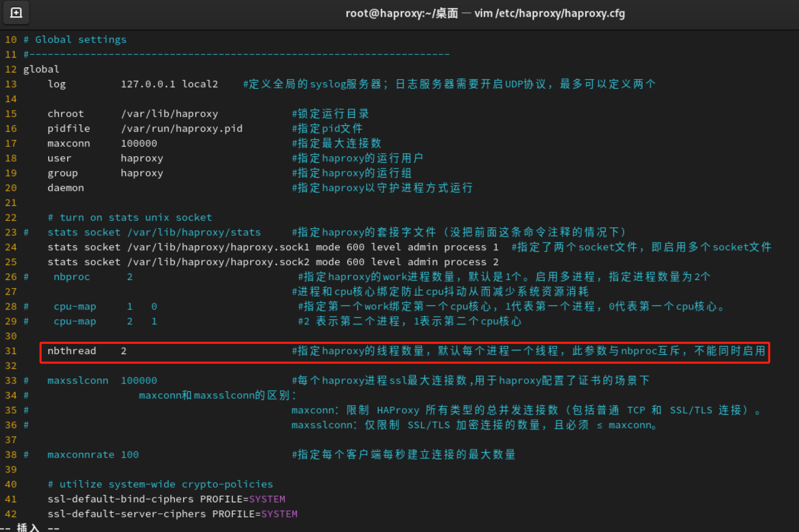Click 'process 2' on line 25
Image resolution: width=799 pixels, height=532 pixels.
471,262
